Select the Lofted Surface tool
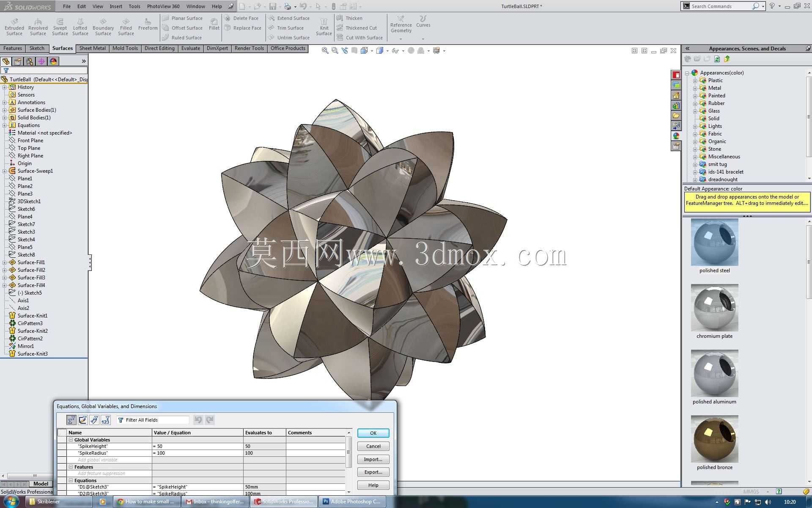 point(80,27)
